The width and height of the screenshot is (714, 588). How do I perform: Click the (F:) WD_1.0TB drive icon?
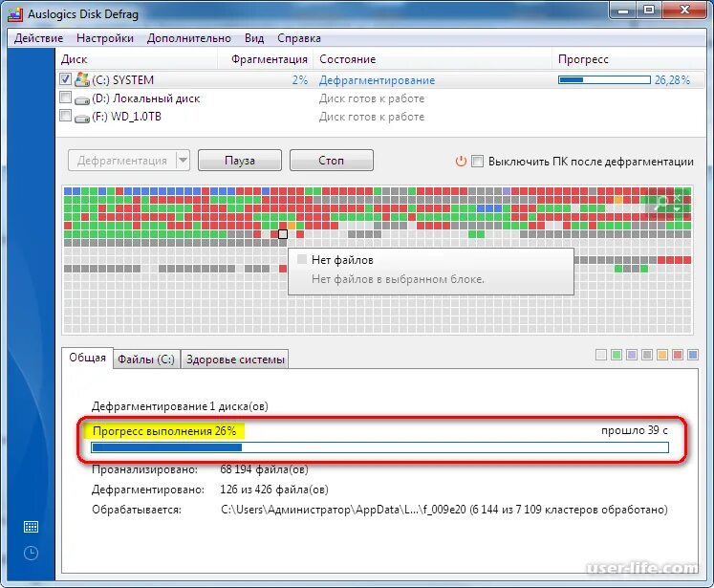(x=82, y=118)
